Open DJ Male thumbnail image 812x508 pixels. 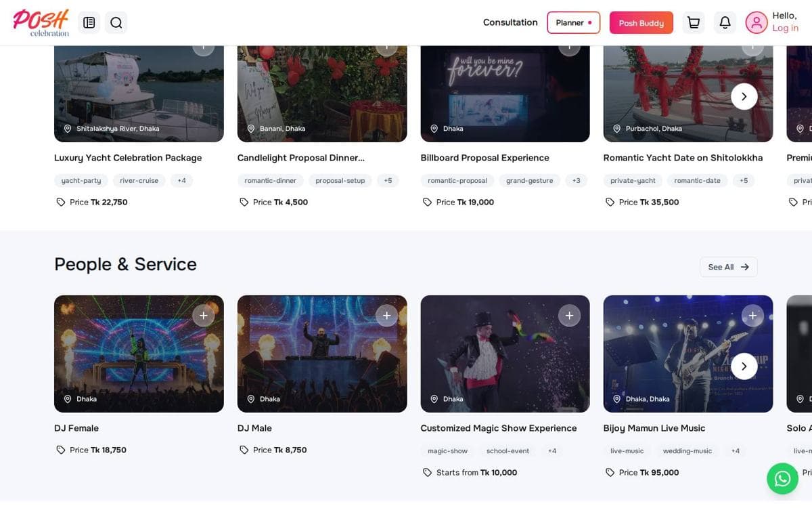point(322,354)
